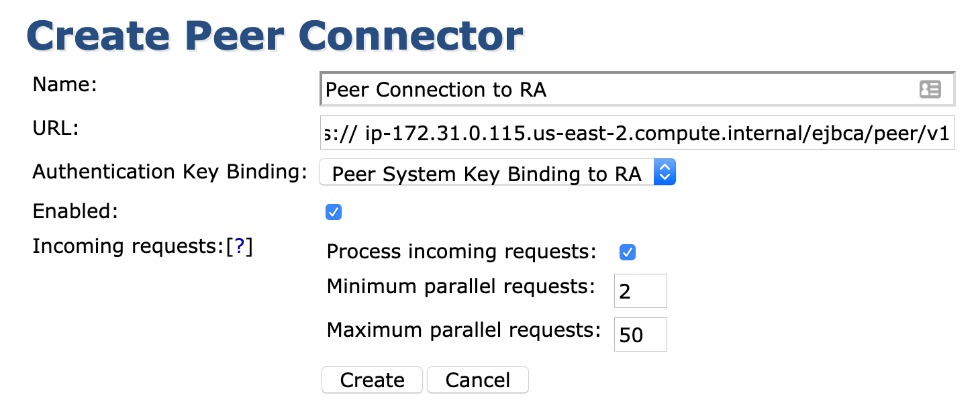Toggle the Enabled checkbox
The height and width of the screenshot is (420, 980).
coord(334,213)
